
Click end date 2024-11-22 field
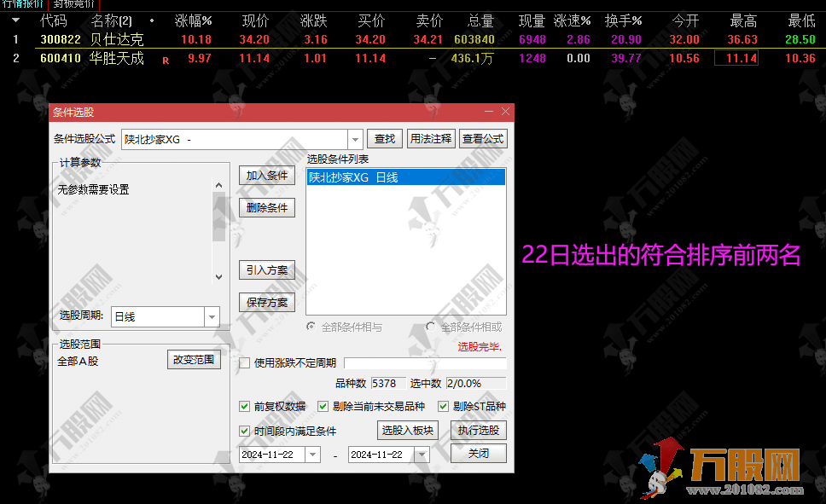[381, 455]
